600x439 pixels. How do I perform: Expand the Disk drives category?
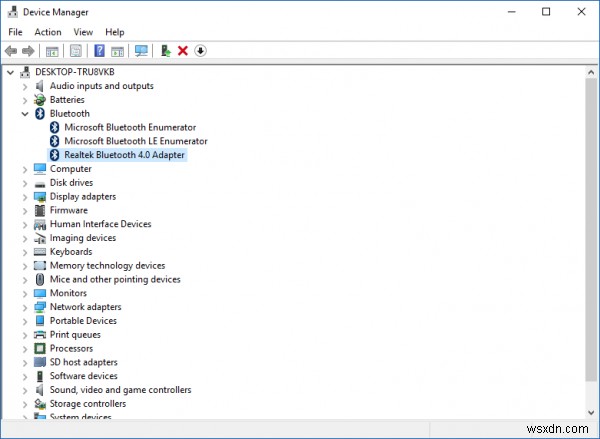coord(25,183)
